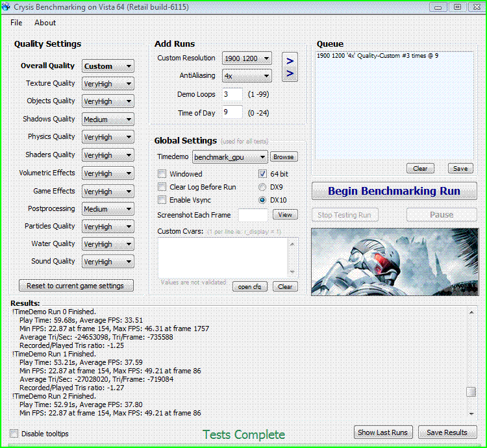Change the Postprocessing dropdown
The width and height of the screenshot is (487, 448).
pos(108,209)
